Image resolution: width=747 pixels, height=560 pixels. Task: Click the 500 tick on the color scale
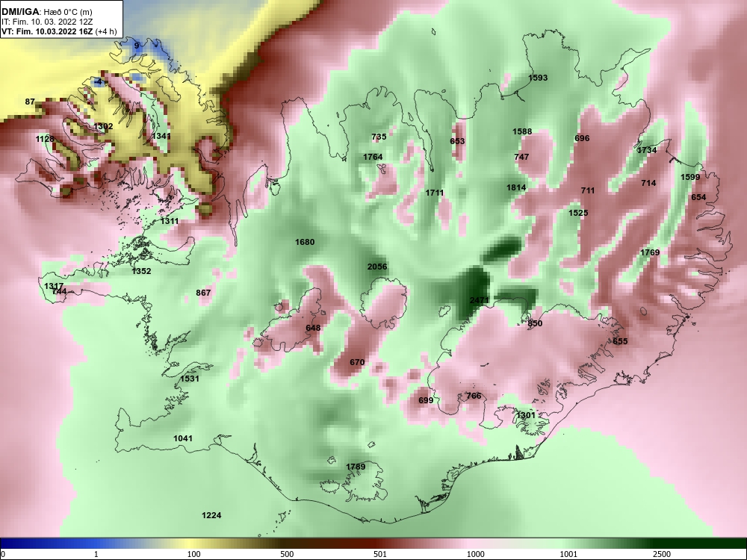(287, 554)
